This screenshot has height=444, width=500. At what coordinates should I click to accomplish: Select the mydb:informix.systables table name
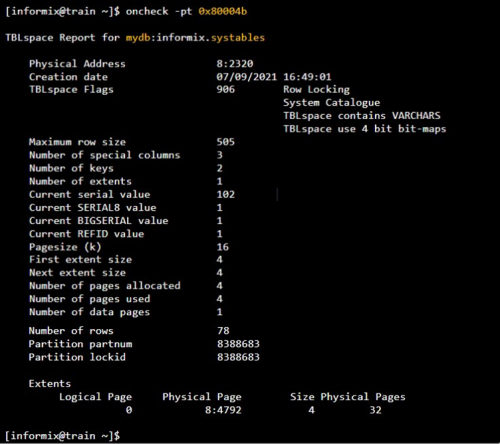click(195, 38)
